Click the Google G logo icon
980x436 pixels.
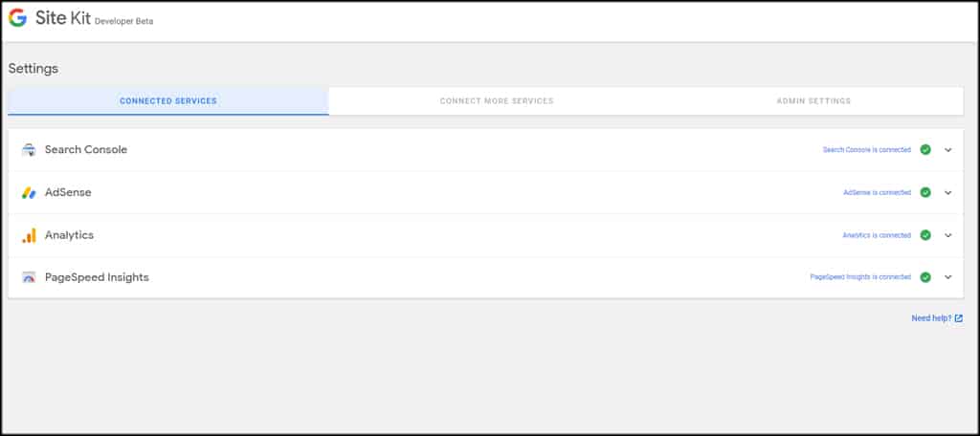coord(17,18)
